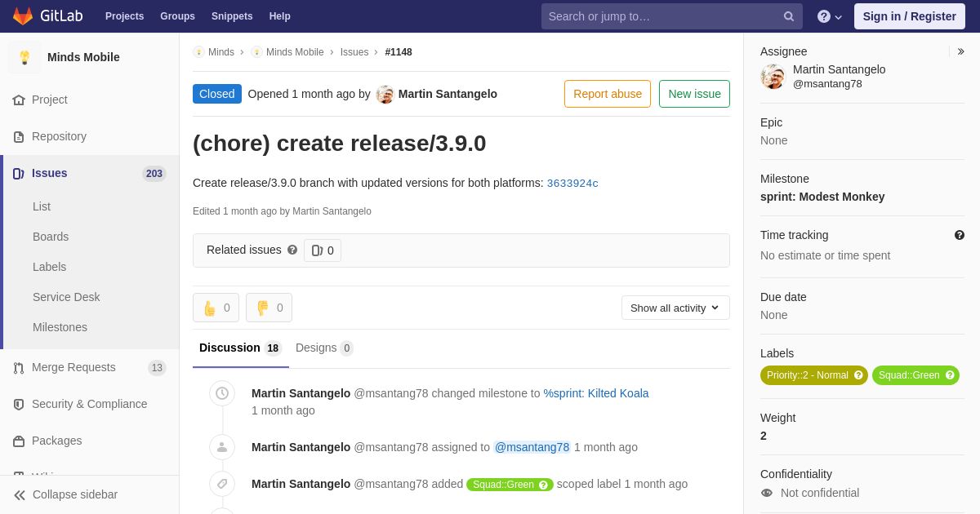The image size is (980, 514).
Task: Click the label added activity tag icon
Action: (x=222, y=484)
